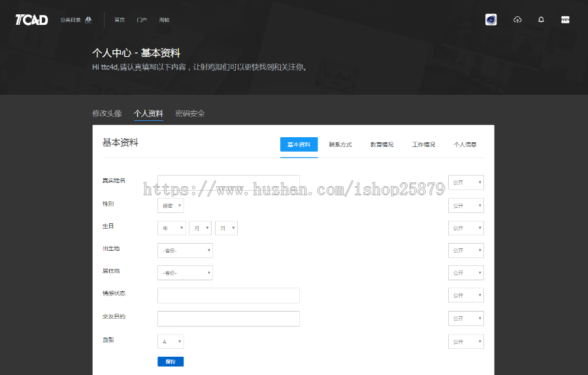
Task: Click the TCAD logo
Action: 31,20
